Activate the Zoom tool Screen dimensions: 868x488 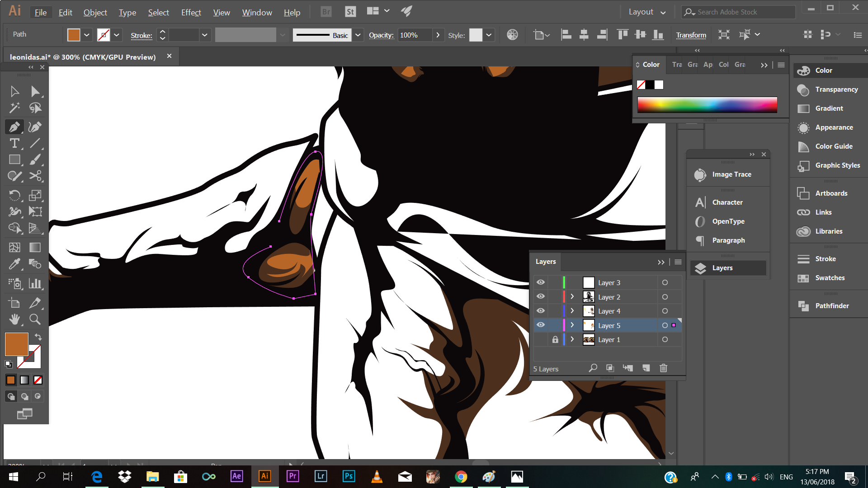(35, 319)
